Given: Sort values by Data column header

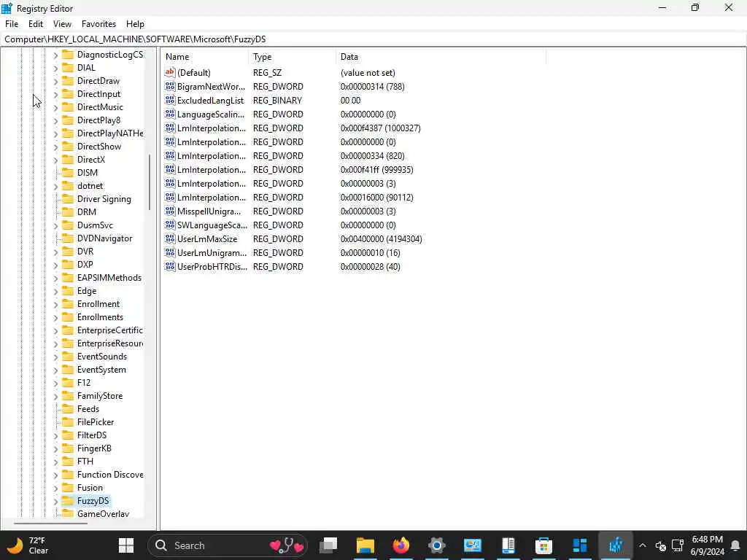Looking at the screenshot, I should [x=441, y=57].
